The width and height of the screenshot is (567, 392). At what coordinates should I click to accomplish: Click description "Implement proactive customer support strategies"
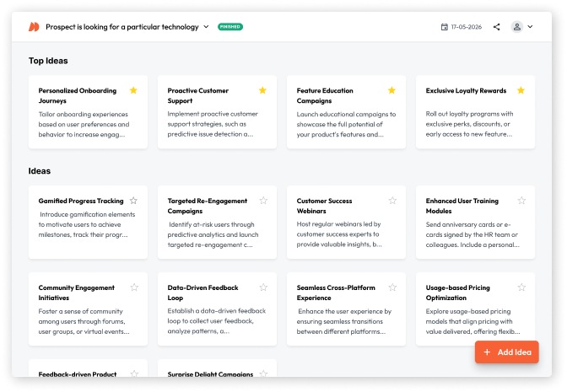(213, 124)
